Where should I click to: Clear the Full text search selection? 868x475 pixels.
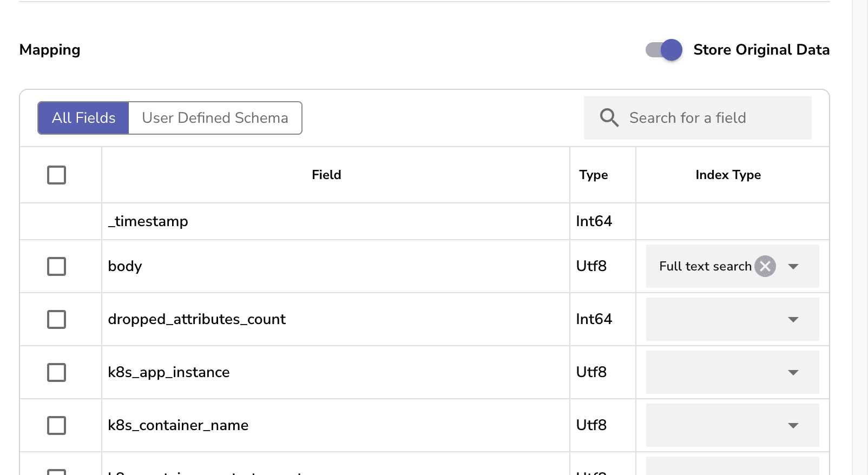765,266
